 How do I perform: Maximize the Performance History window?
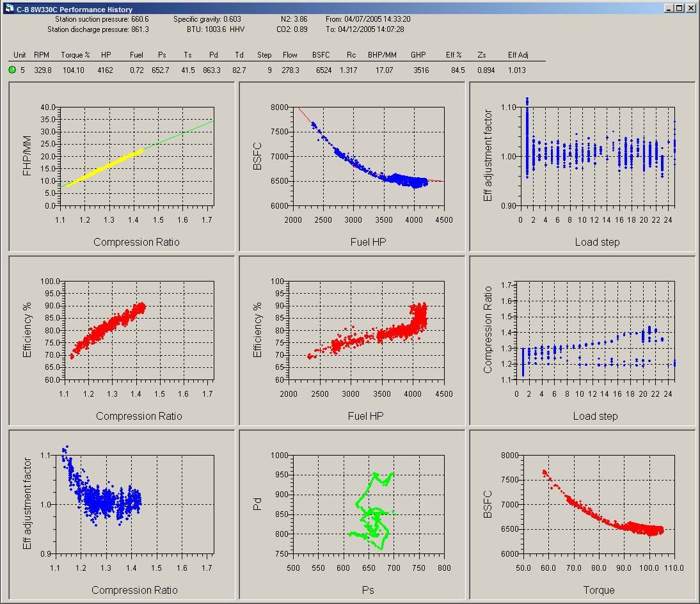[x=679, y=9]
